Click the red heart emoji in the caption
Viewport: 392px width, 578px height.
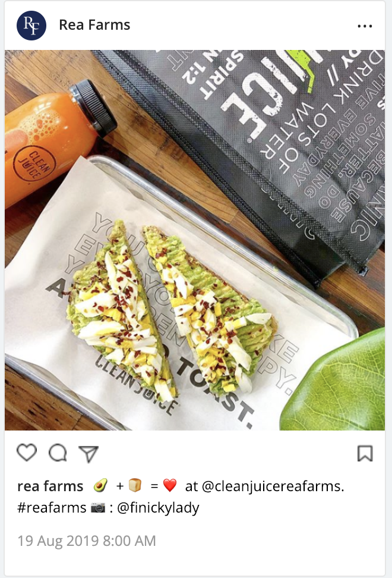170,486
